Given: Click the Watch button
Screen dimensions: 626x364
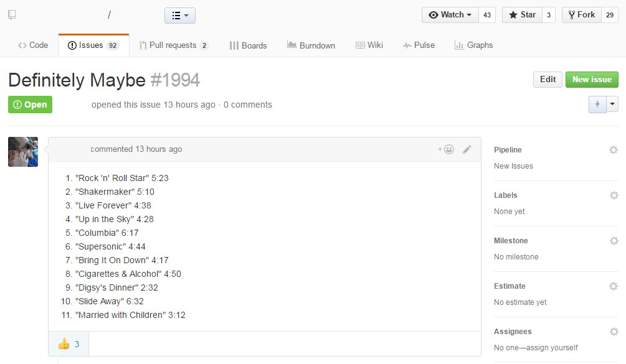Looking at the screenshot, I should [x=450, y=15].
